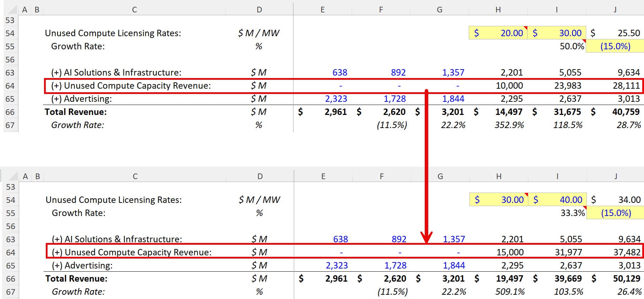Image resolution: width=644 pixels, height=299 pixels.
Task: Click the 50.0% growth rate cell
Action: coord(557,46)
